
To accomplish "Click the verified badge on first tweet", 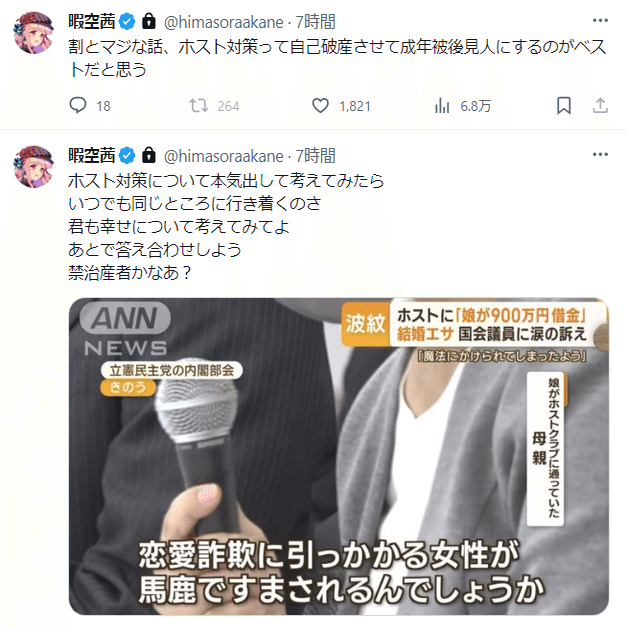I will click(x=127, y=22).
